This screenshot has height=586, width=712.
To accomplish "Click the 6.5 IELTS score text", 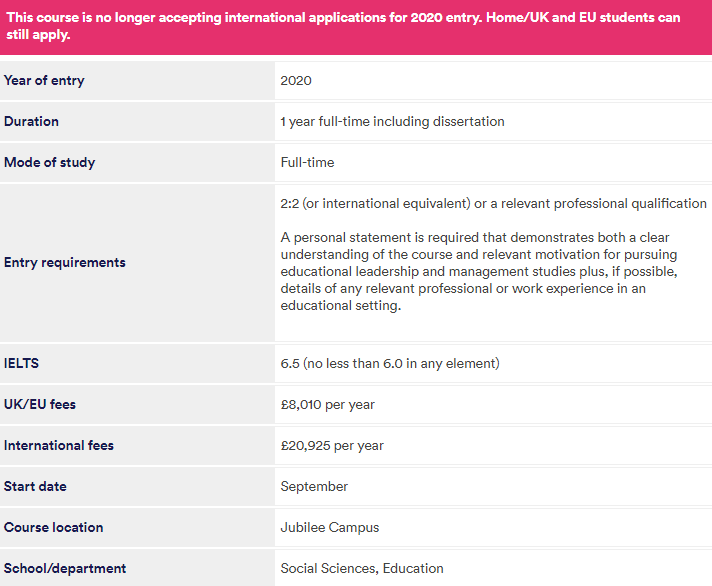I will click(390, 364).
